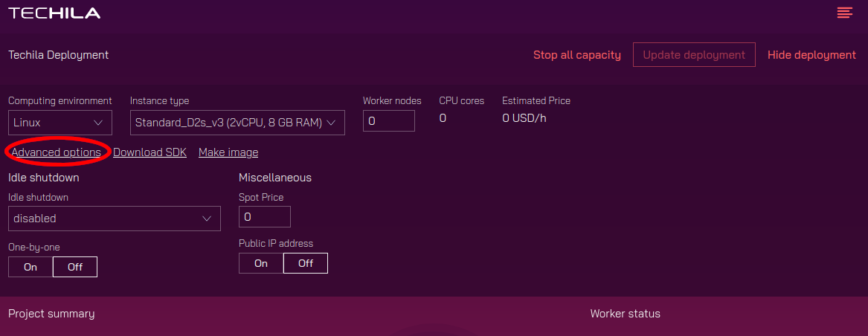Click the Advanced options link
Viewport: 868px width, 336px height.
(57, 152)
